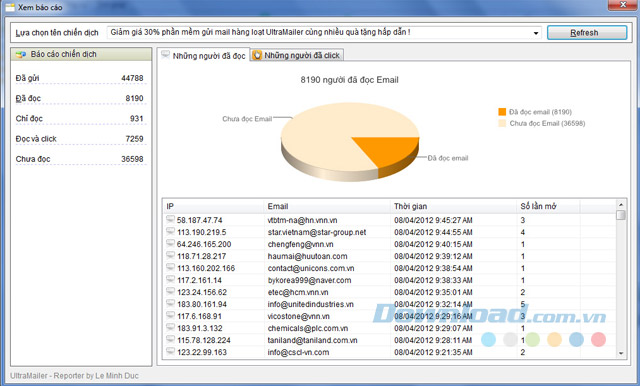Viewport: 640px width, 386px height.
Task: Click the Báo cáo chiến dịch panel icon
Action: pos(21,54)
